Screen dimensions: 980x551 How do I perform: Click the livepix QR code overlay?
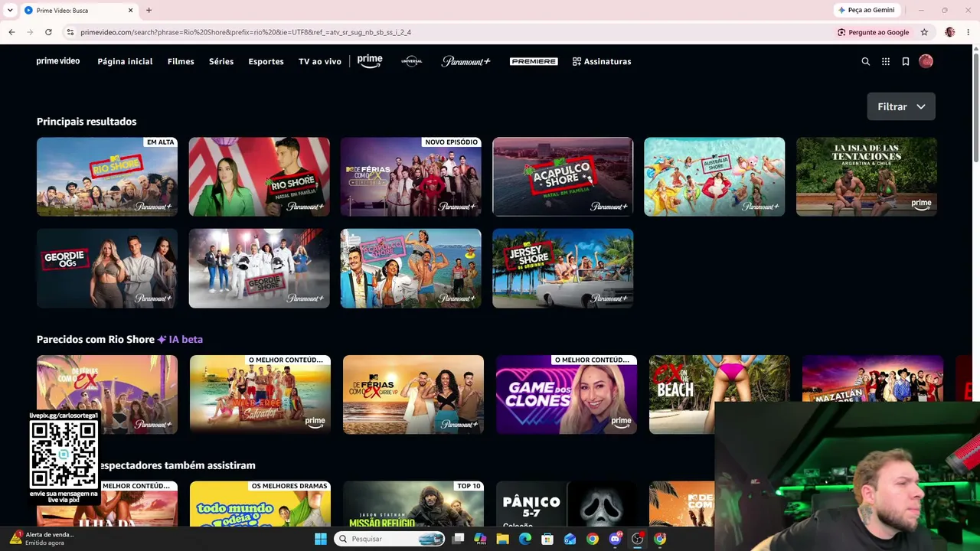pyautogui.click(x=64, y=454)
